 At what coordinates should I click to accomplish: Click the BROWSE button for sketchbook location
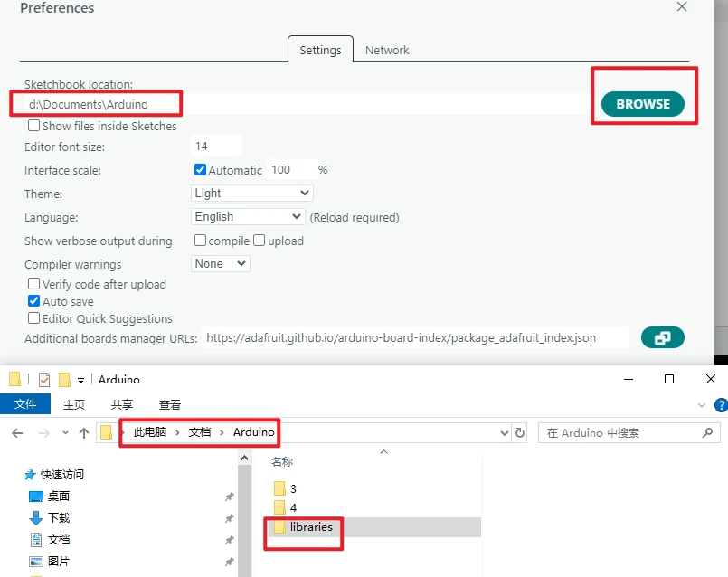643,104
